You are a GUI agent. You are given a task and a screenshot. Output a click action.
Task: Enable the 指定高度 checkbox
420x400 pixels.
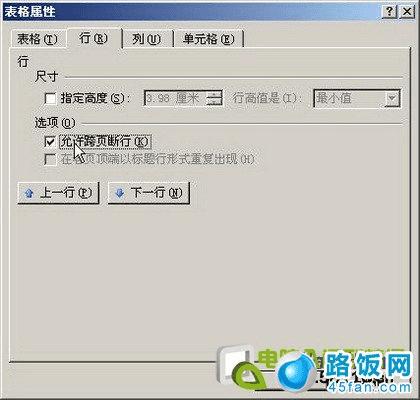pos(50,99)
